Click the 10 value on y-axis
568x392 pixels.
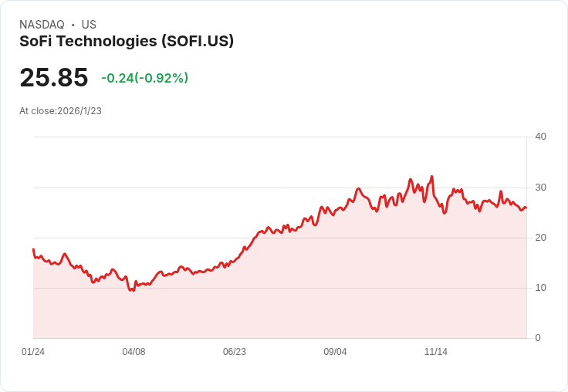pos(540,288)
